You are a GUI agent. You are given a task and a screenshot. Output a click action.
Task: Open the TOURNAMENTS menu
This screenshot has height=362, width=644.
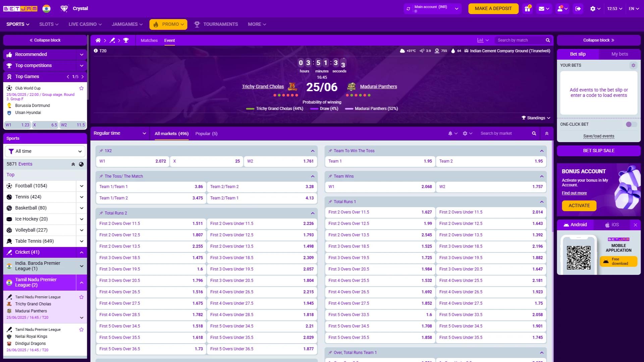(216, 24)
